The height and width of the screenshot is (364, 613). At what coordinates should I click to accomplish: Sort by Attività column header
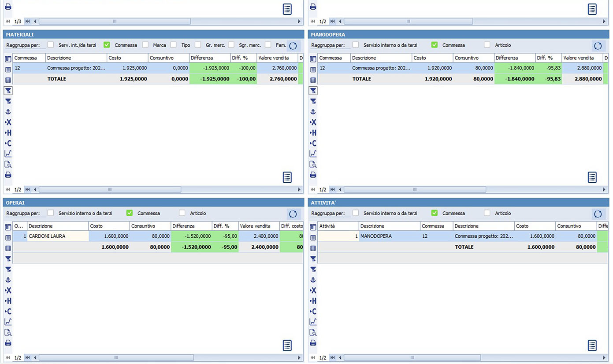coord(338,226)
